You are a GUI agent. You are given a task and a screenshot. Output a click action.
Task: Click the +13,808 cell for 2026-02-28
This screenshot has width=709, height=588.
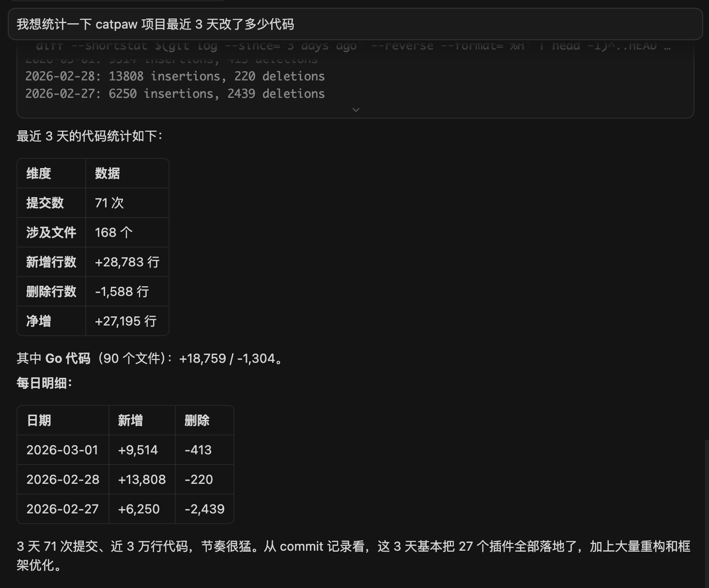(x=141, y=480)
